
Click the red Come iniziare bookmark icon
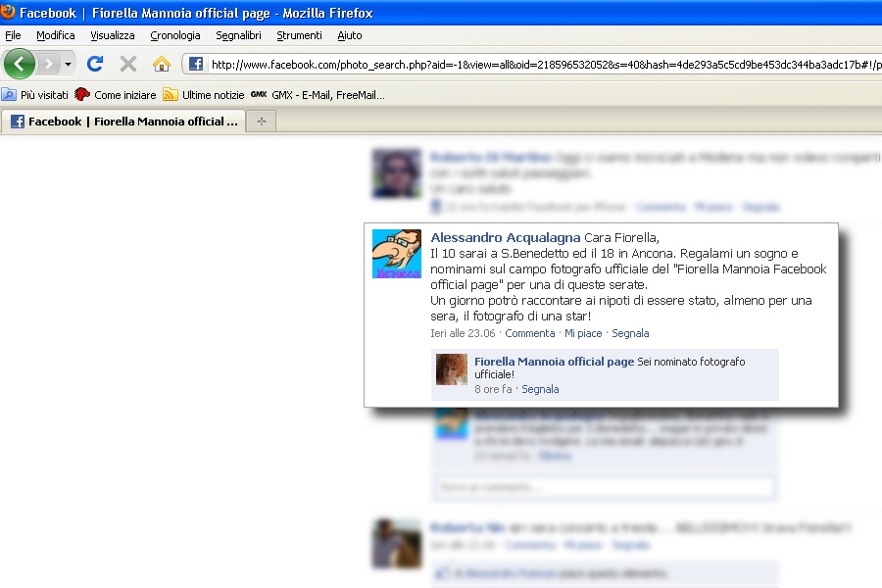(82, 94)
